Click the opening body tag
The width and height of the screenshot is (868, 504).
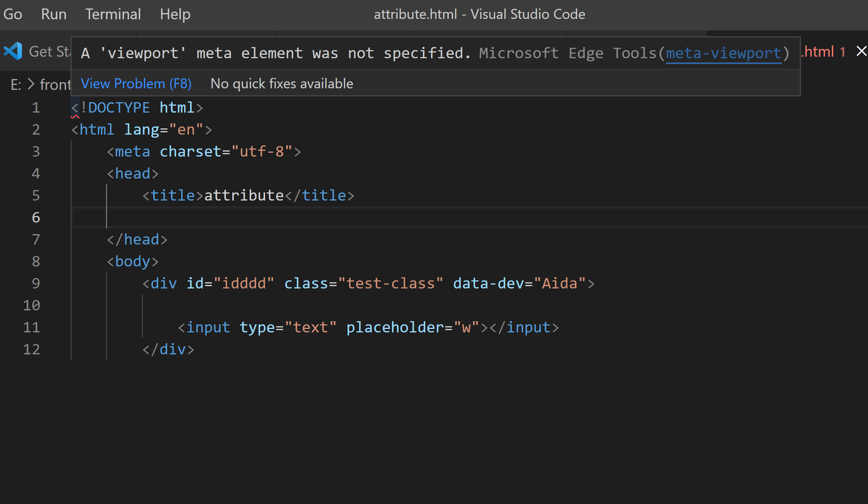133,261
